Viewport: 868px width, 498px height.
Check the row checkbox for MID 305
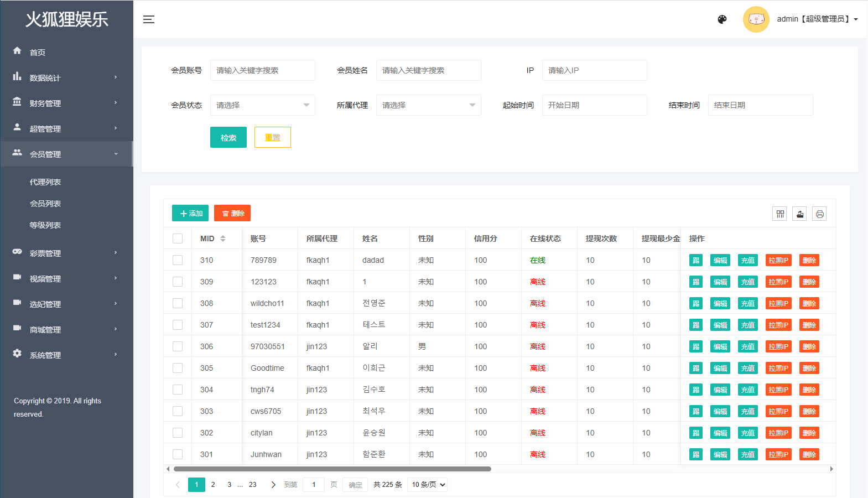pos(178,368)
